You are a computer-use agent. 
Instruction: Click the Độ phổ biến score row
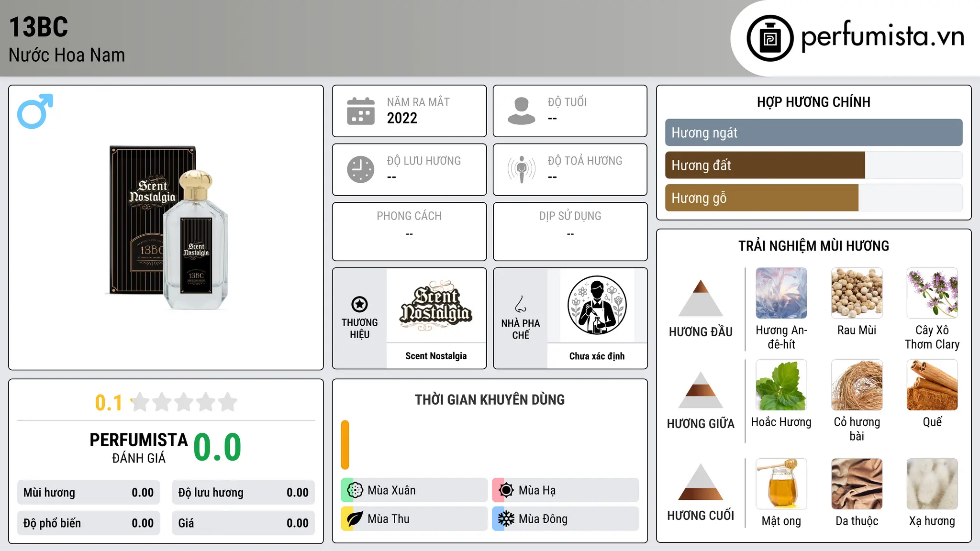[89, 523]
